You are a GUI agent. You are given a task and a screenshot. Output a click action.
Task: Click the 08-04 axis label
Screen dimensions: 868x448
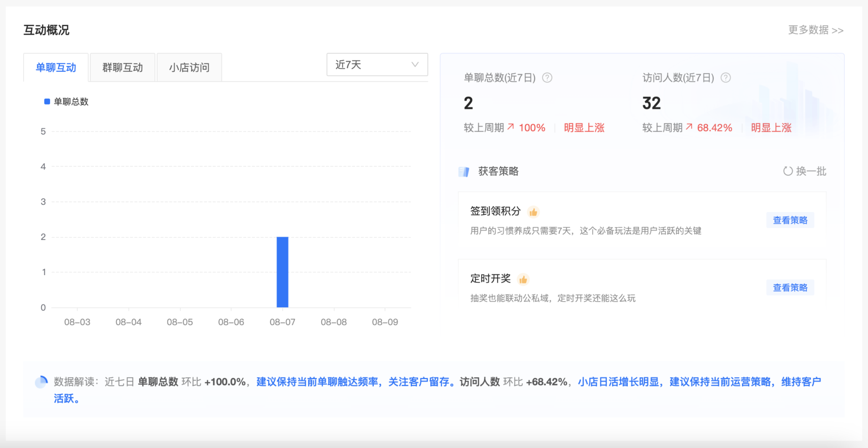129,322
